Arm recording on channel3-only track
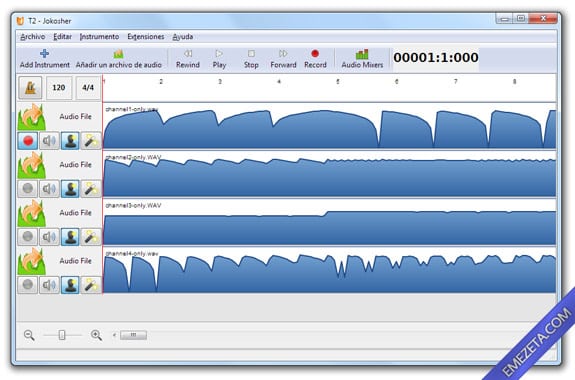Screen dimensions: 575x380 point(28,237)
